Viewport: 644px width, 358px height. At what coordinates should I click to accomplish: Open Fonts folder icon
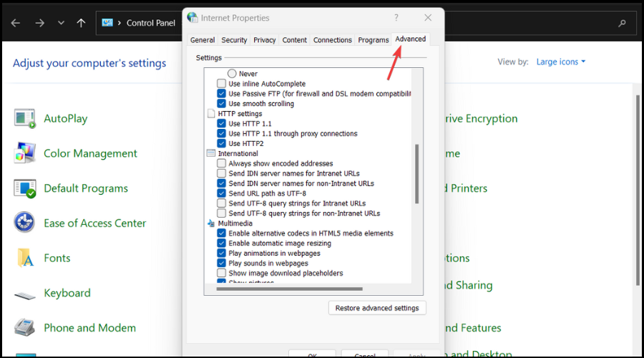pos(26,258)
